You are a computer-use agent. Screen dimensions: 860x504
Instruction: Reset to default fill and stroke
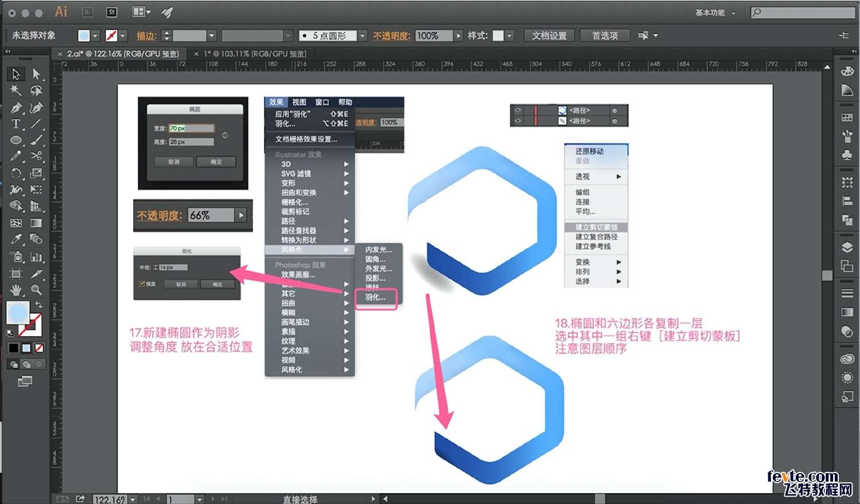[10, 332]
